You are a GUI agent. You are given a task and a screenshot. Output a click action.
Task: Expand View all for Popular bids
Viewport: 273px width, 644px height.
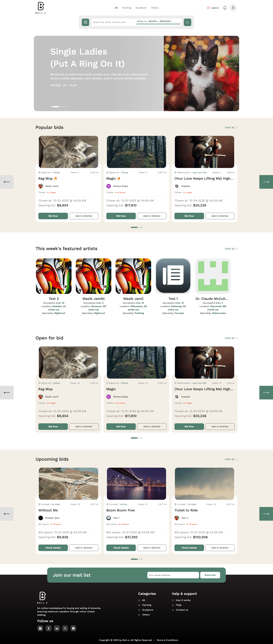(x=231, y=127)
